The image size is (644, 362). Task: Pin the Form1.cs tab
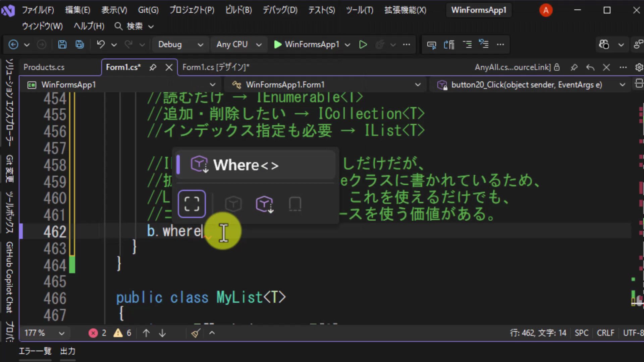[x=153, y=67]
